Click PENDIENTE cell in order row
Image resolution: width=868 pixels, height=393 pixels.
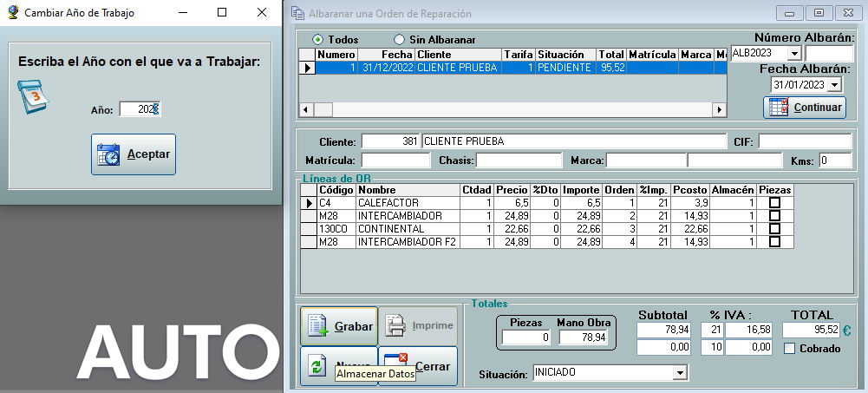click(565, 68)
